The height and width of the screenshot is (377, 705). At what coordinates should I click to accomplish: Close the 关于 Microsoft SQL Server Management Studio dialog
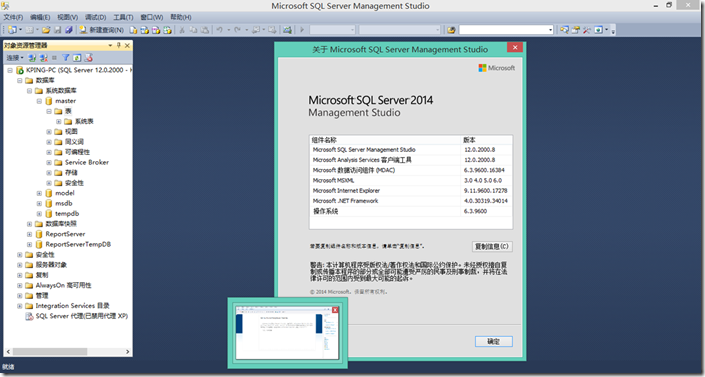[x=515, y=47]
